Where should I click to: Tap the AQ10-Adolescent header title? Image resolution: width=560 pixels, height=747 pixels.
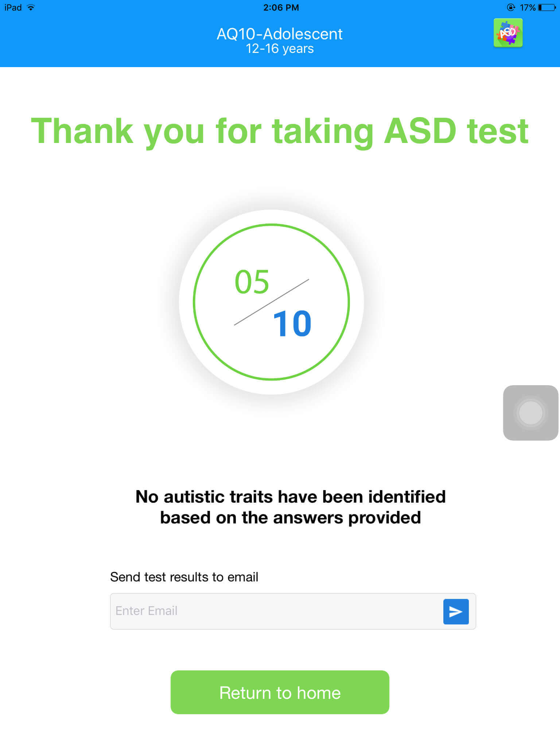pyautogui.click(x=280, y=34)
